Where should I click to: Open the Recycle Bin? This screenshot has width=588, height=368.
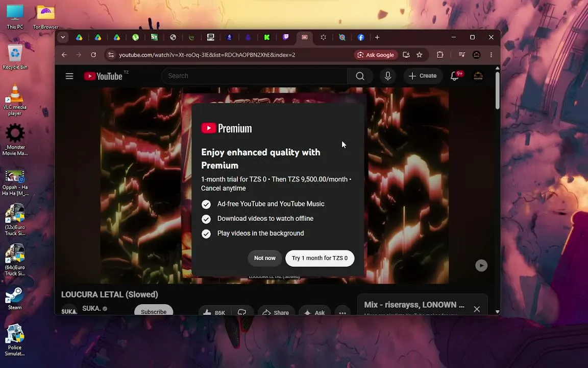[x=15, y=57]
